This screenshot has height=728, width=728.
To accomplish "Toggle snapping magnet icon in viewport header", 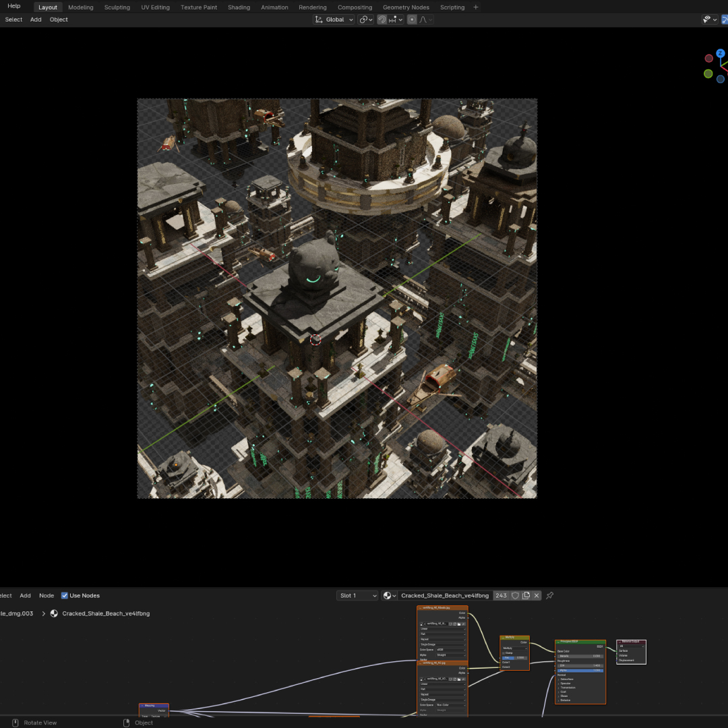I will click(x=382, y=20).
